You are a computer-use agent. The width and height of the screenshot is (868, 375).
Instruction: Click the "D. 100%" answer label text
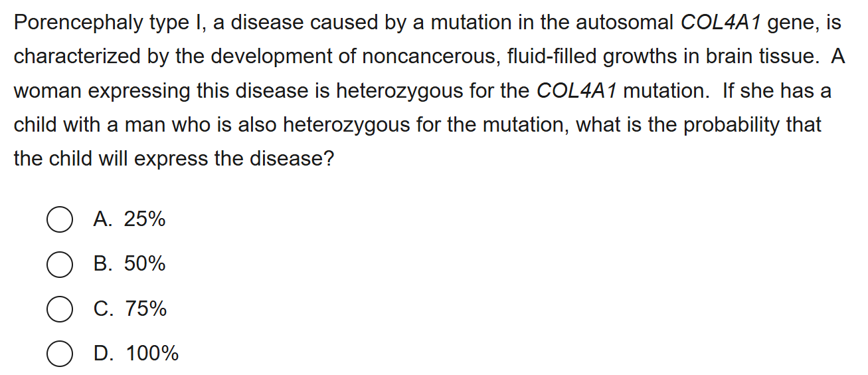[136, 353]
